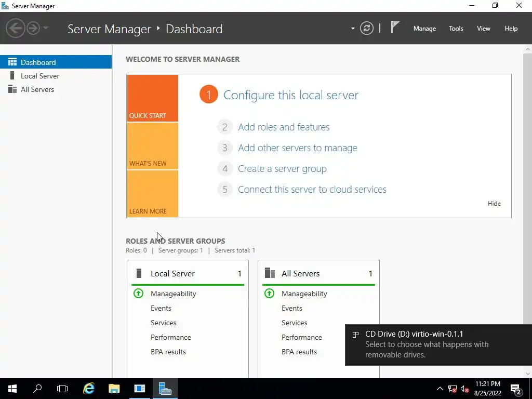
Task: Refresh the Server Manager dashboard
Action: pyautogui.click(x=366, y=28)
